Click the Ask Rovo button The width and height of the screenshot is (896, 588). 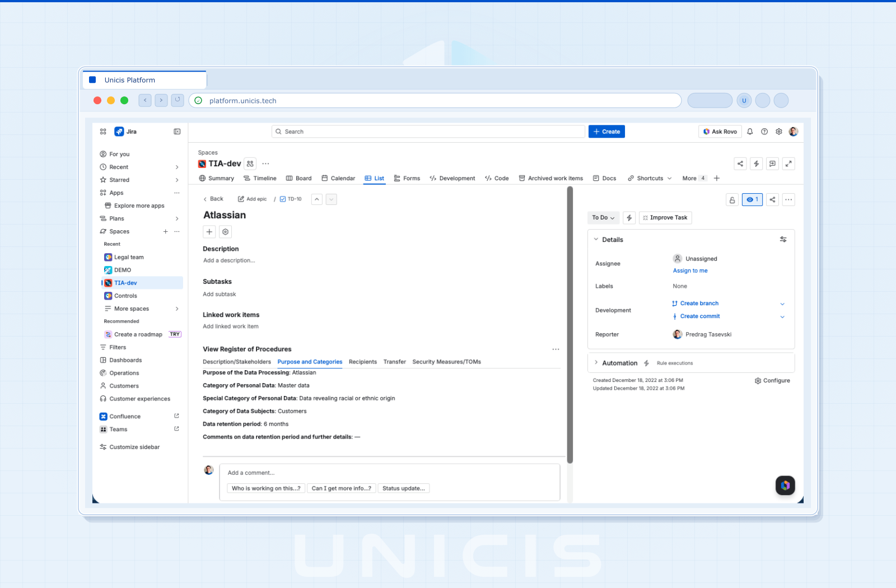pos(720,132)
